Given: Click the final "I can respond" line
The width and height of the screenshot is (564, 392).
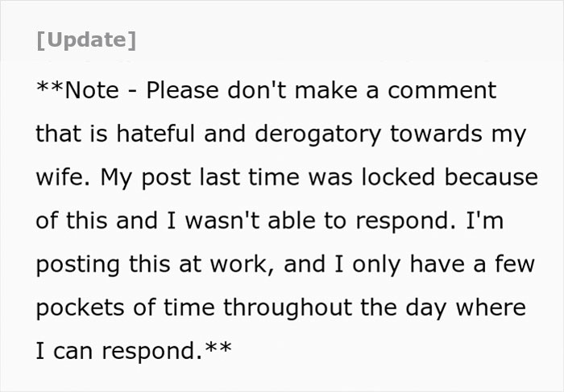Looking at the screenshot, I should point(121,351).
